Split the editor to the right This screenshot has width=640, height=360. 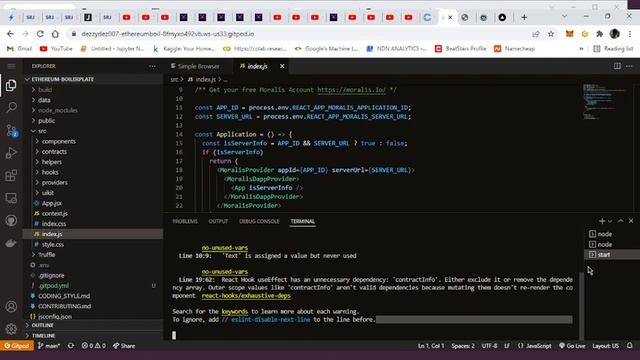[617, 66]
